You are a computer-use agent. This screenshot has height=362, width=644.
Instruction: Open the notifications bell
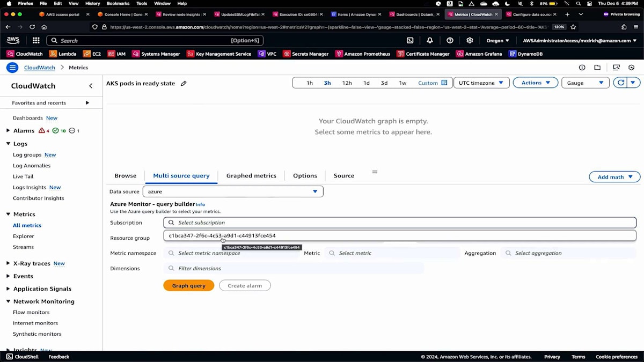430,40
